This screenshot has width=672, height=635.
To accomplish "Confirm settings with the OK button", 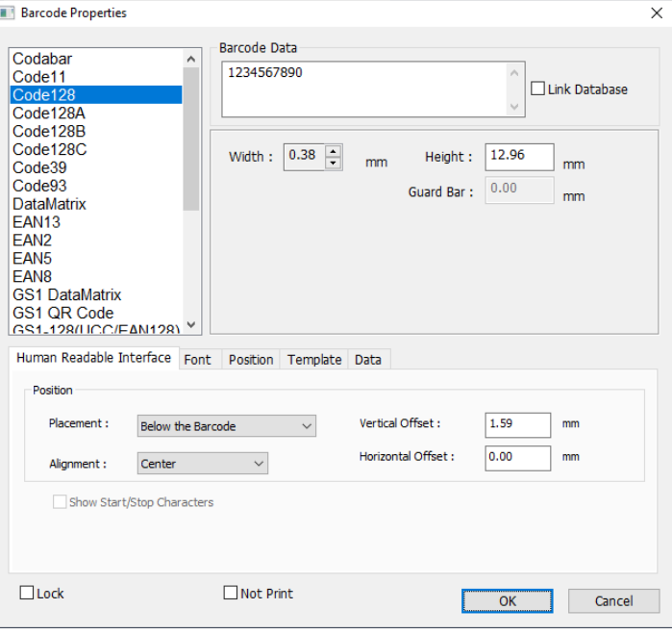I will point(507,600).
